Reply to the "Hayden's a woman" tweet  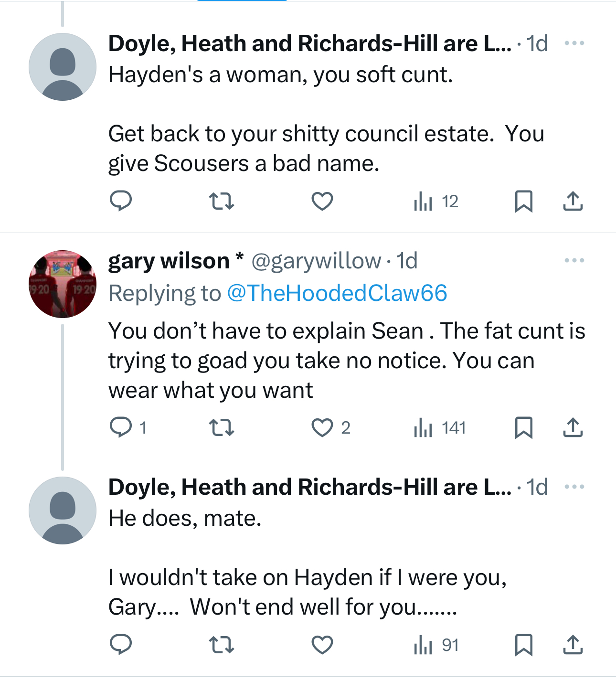click(120, 201)
